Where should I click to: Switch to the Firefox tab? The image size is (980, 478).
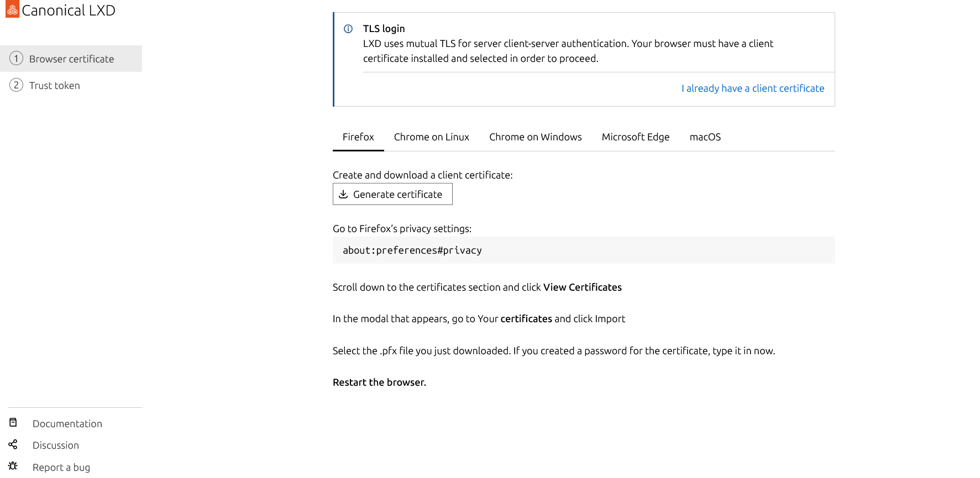click(x=358, y=137)
